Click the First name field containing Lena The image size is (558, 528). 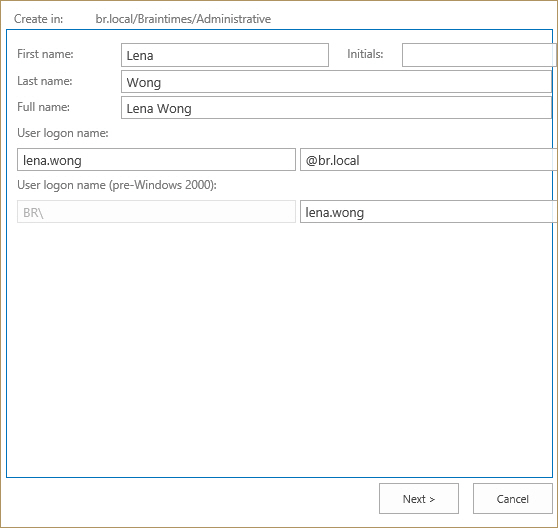tap(225, 55)
